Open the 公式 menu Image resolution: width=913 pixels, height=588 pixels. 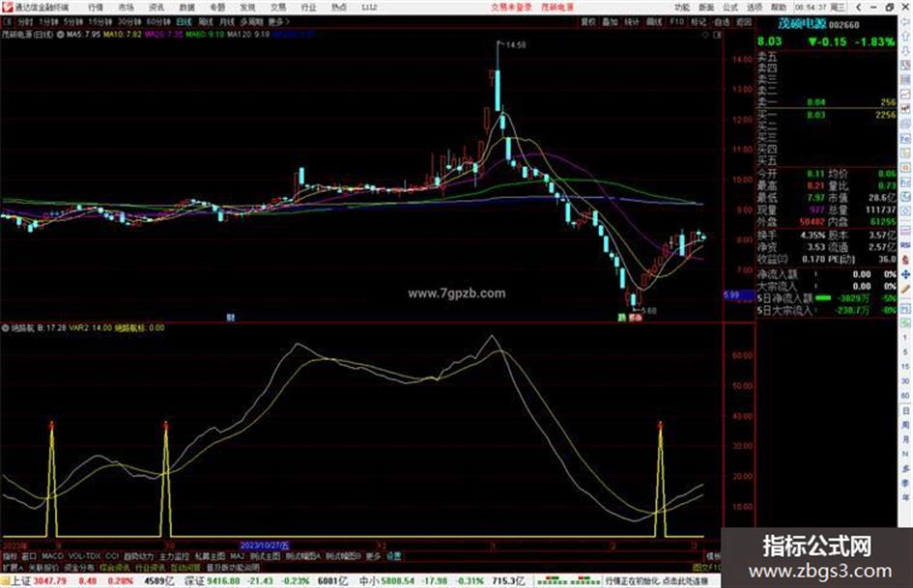tap(730, 8)
